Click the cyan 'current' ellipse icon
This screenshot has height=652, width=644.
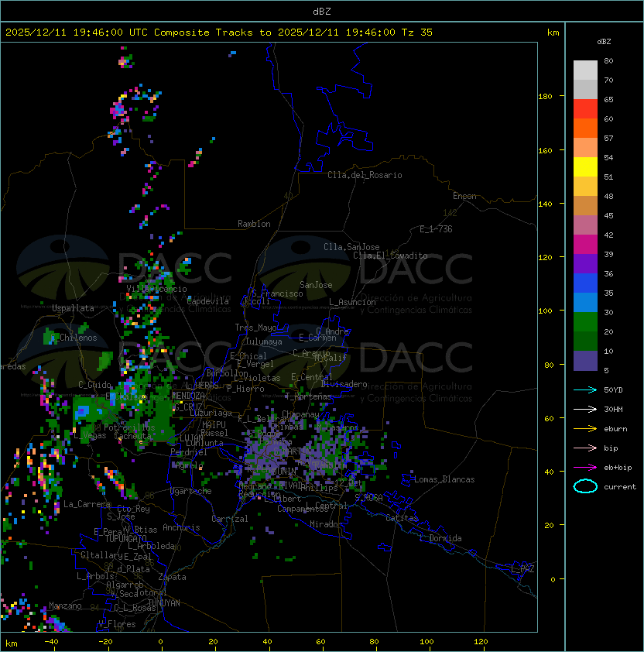(x=585, y=486)
